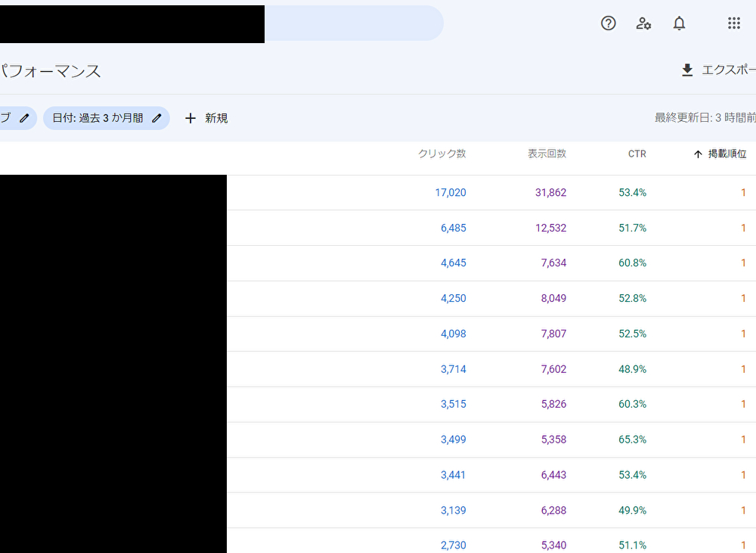Click the 17,020 clicks value link
Viewport: 756px width, 553px height.
point(451,192)
